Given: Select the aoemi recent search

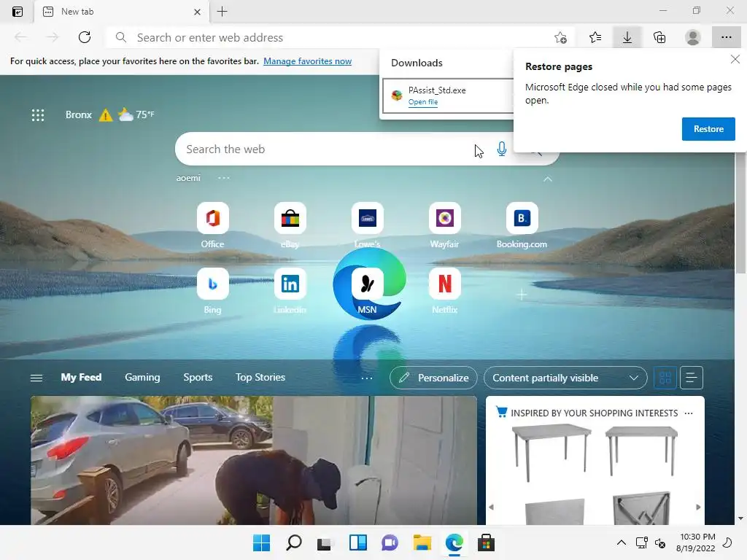Looking at the screenshot, I should click(x=188, y=178).
